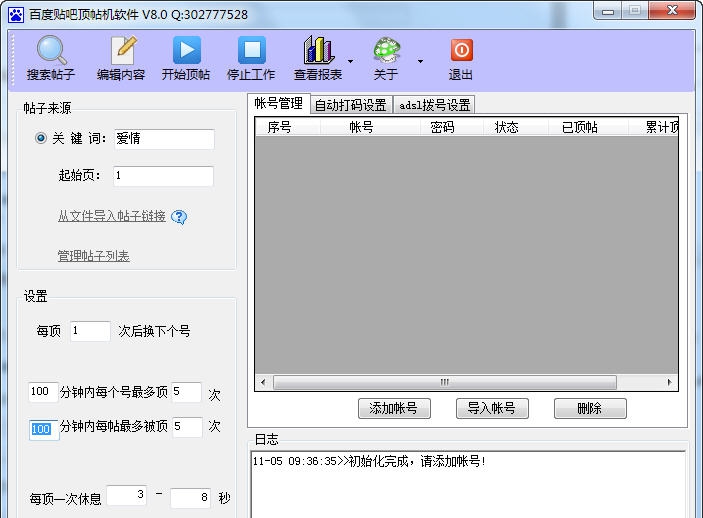Click the 起始页 input field
The height and width of the screenshot is (518, 703).
[162, 176]
